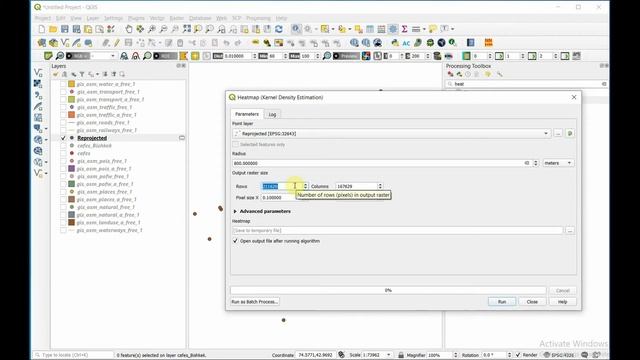Select the Zoom Out magnifier tool
This screenshot has height=360, width=640.
pos(163,29)
